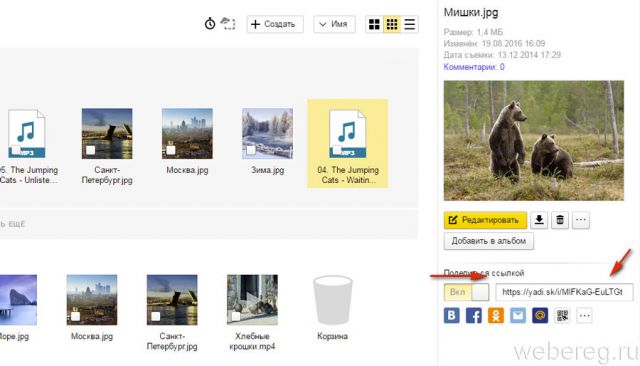
Task: Tick checkbox on upper Москва.jpg thumbnail
Action: [x=171, y=150]
